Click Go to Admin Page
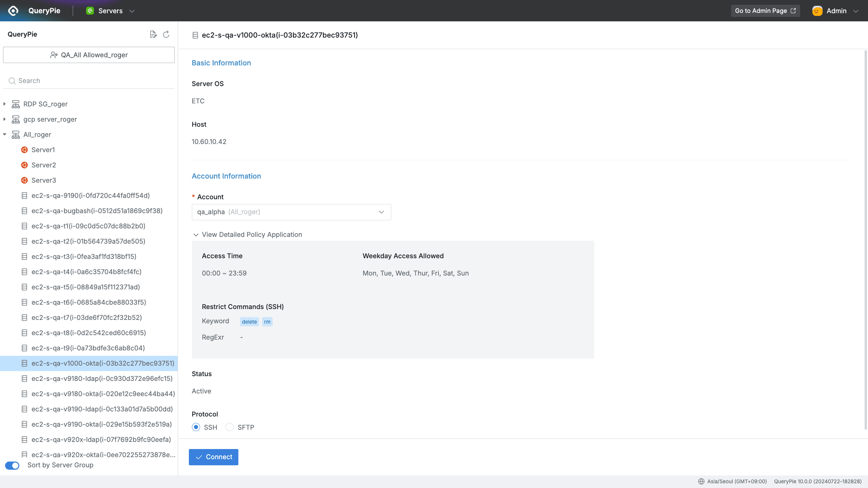868x488 pixels. 765,11
